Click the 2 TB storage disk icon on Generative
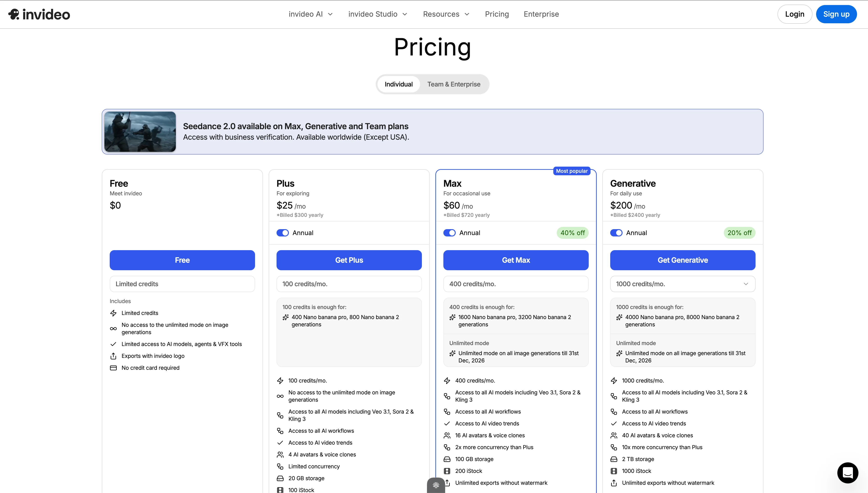Screen dimensions: 868x493 click(x=614, y=459)
